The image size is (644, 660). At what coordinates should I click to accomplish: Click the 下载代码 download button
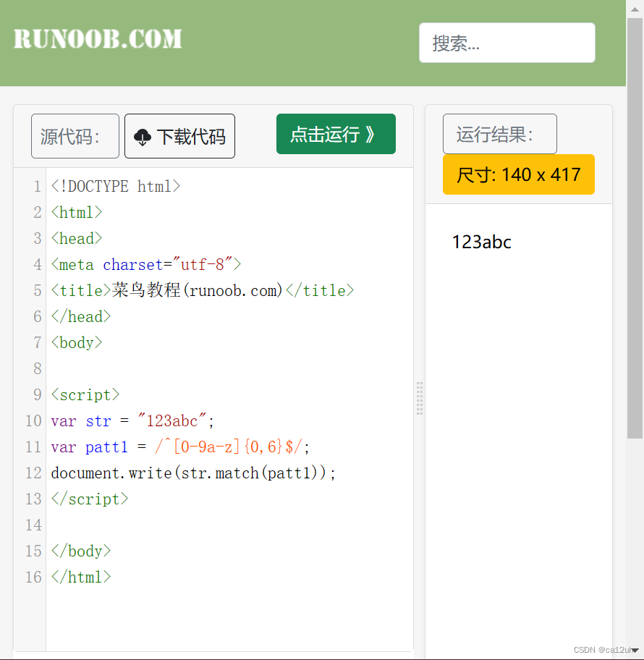click(179, 136)
